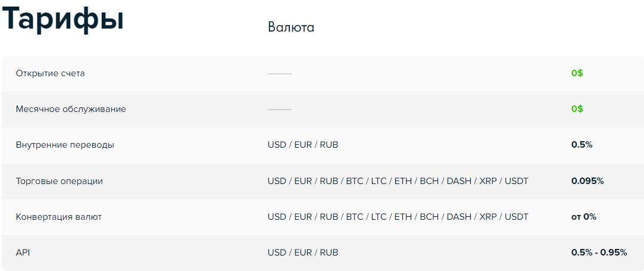Click USD / EUR / RUB in API row
Viewport: 644px width, 271px height.
coord(303,253)
